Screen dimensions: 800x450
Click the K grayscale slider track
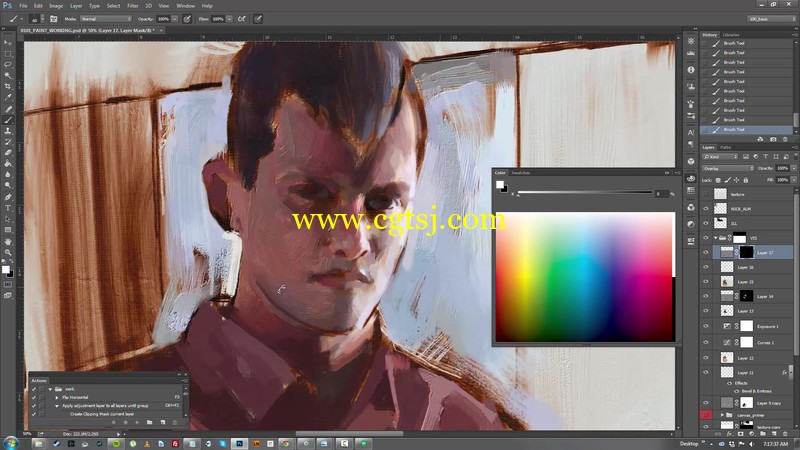(585, 192)
